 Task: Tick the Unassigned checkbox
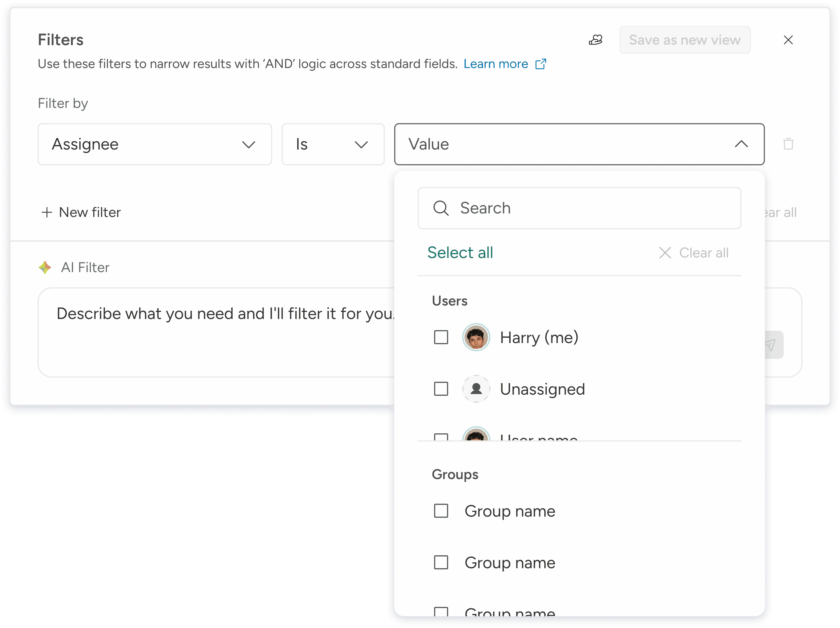click(x=441, y=389)
